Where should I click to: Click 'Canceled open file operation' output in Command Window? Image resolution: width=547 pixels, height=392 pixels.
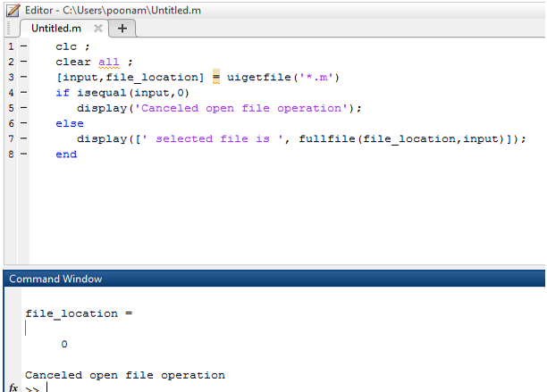125,375
